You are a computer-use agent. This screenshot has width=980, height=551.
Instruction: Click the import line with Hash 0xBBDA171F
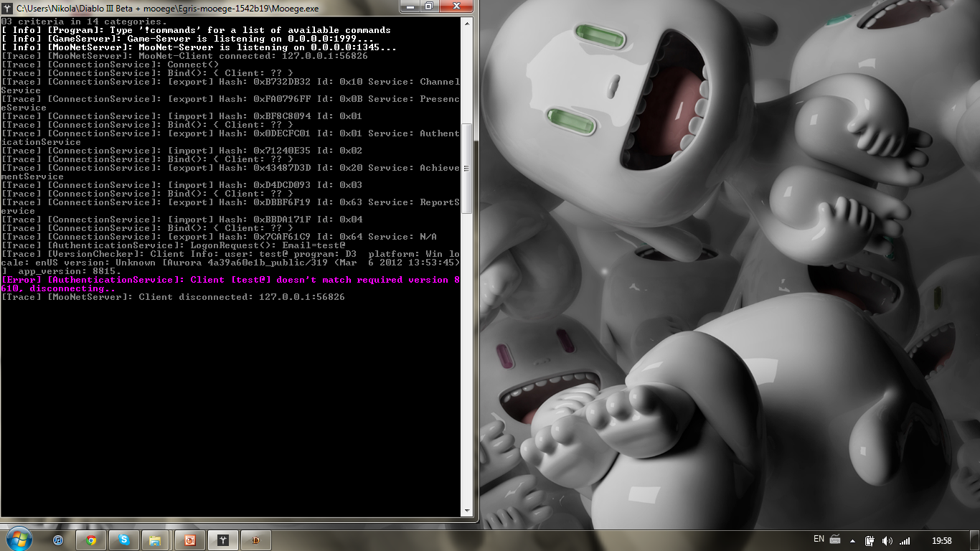pos(182,220)
